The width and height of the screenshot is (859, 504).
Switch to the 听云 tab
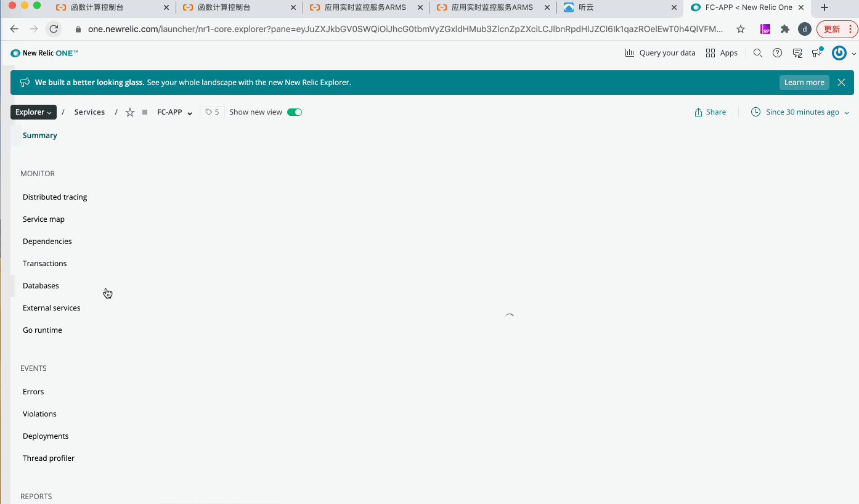point(619,7)
